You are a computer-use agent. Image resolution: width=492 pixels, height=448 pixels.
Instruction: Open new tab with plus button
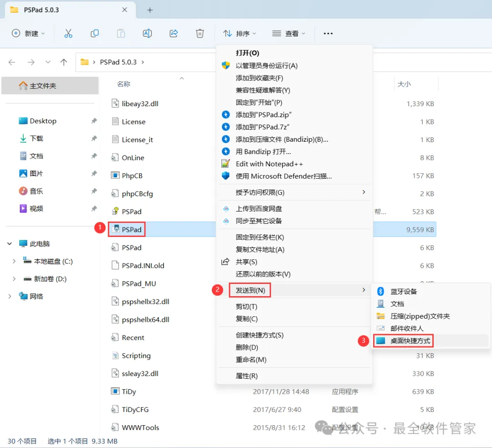coord(150,10)
